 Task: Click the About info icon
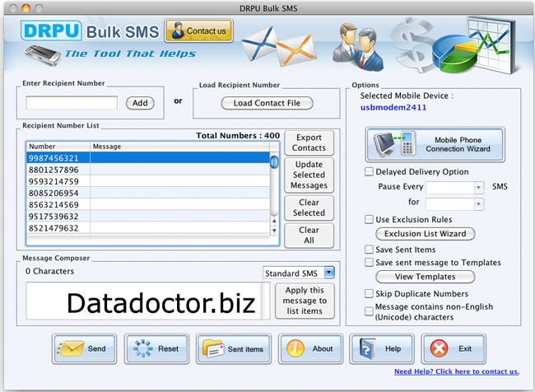pyautogui.click(x=295, y=348)
